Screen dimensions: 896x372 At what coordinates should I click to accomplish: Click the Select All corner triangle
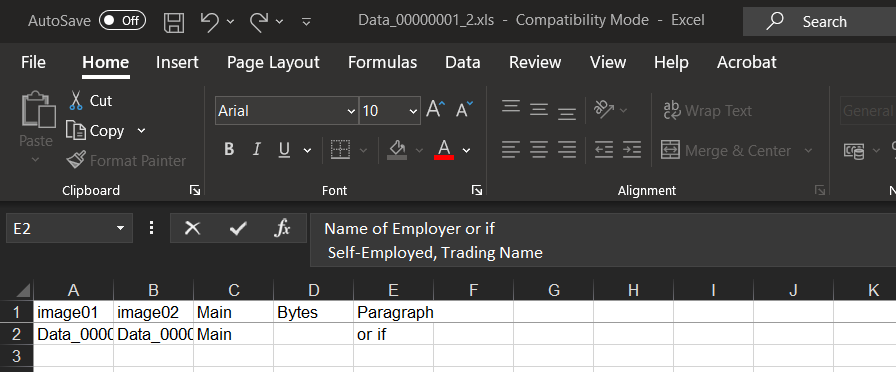pyautogui.click(x=23, y=290)
